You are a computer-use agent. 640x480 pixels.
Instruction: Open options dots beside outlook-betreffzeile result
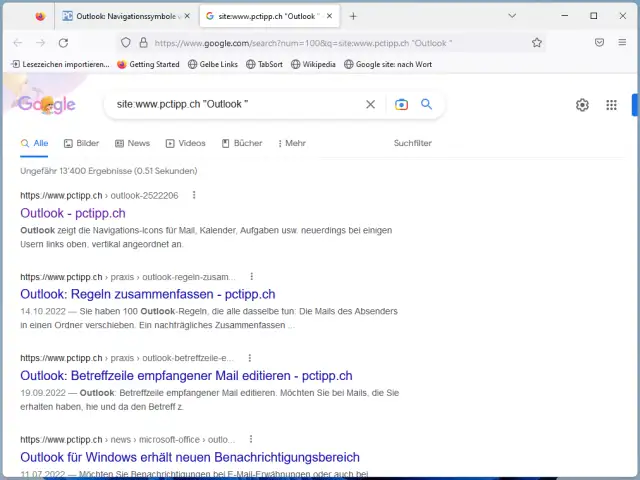(249, 358)
